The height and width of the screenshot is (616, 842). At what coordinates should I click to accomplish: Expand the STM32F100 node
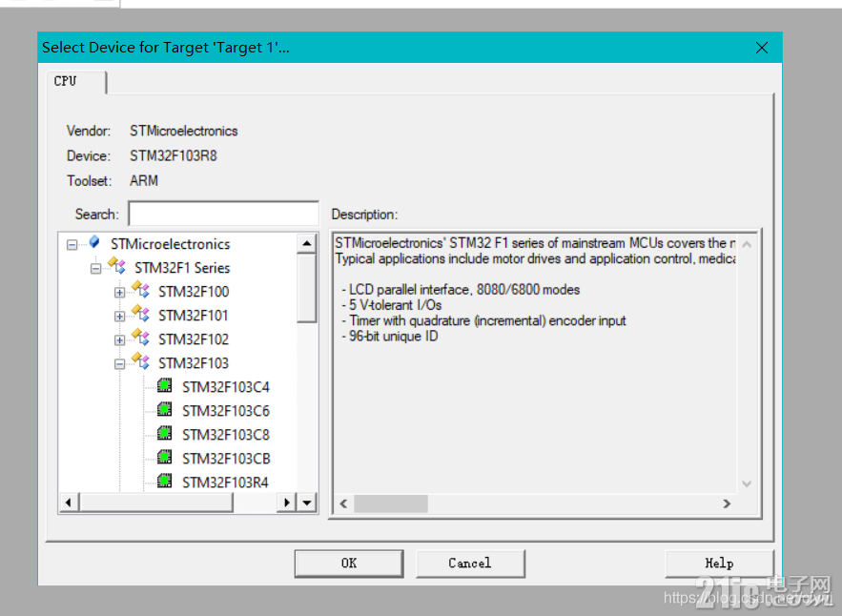point(120,293)
